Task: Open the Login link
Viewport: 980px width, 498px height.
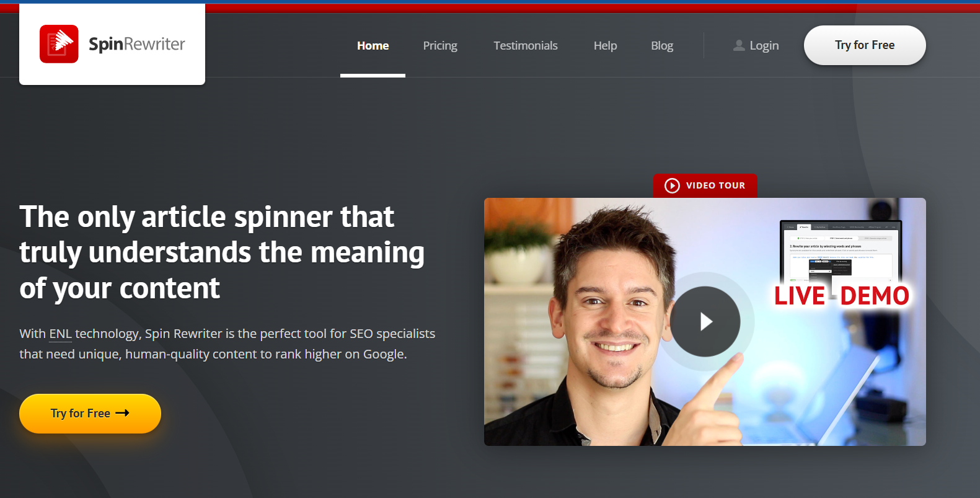Action: pyautogui.click(x=764, y=45)
